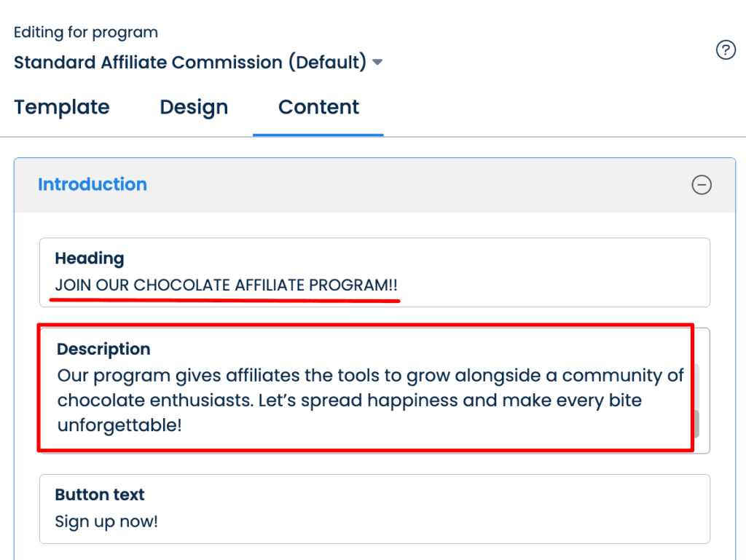Open the help question mark icon
Viewport: 746px width, 560px height.
pos(726,50)
